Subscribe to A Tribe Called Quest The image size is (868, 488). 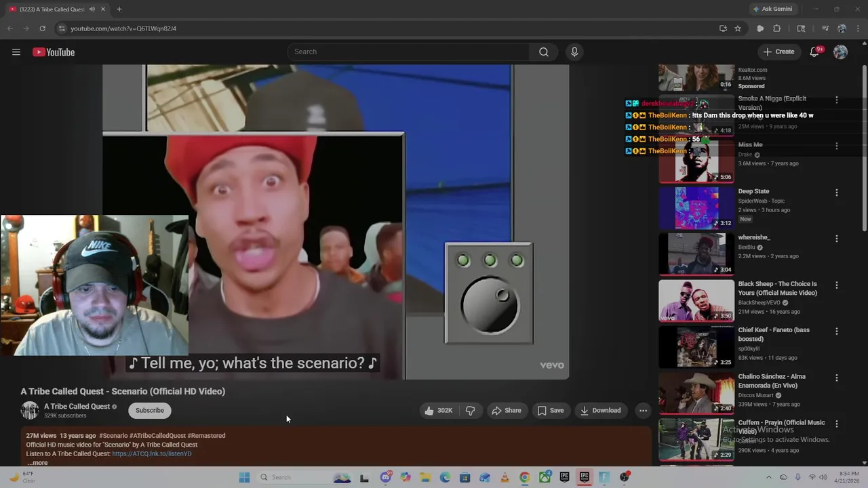click(150, 410)
